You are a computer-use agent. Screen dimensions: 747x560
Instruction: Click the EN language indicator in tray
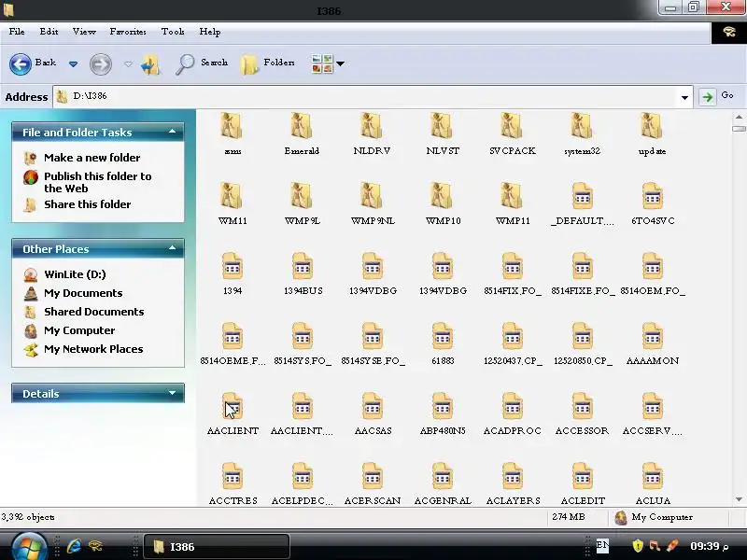click(602, 546)
